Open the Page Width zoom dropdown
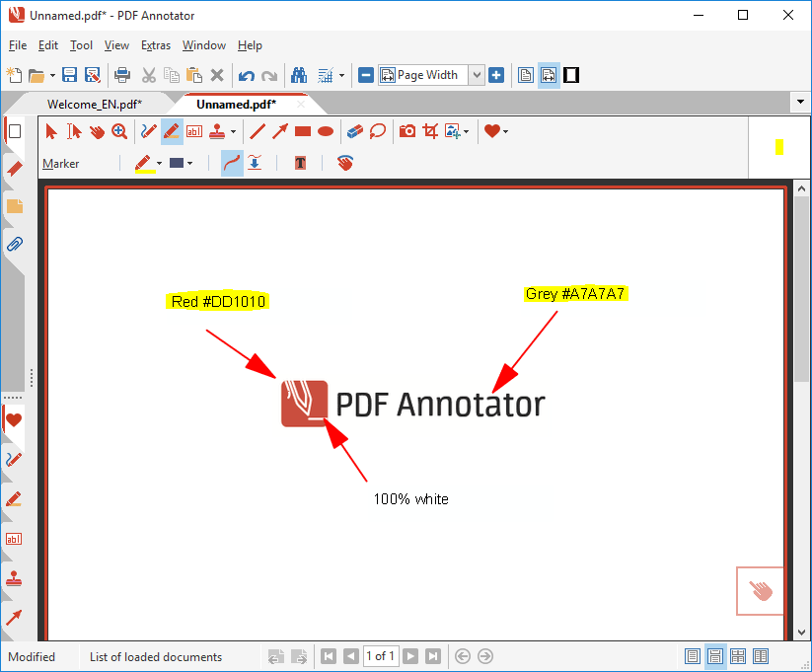The height and width of the screenshot is (672, 812). point(477,76)
